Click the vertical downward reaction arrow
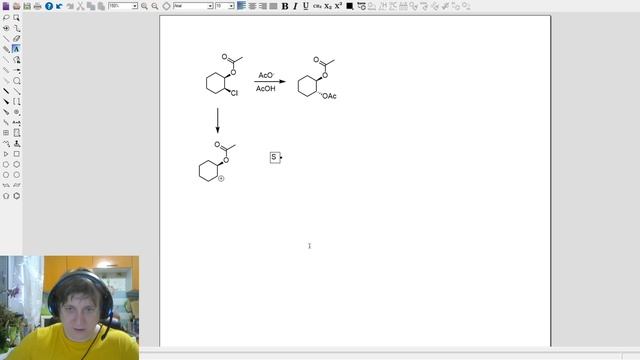 [218, 121]
